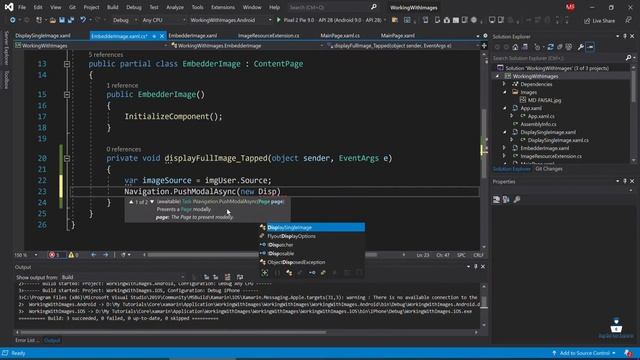Open the Error List tab at bottom

tap(27, 340)
